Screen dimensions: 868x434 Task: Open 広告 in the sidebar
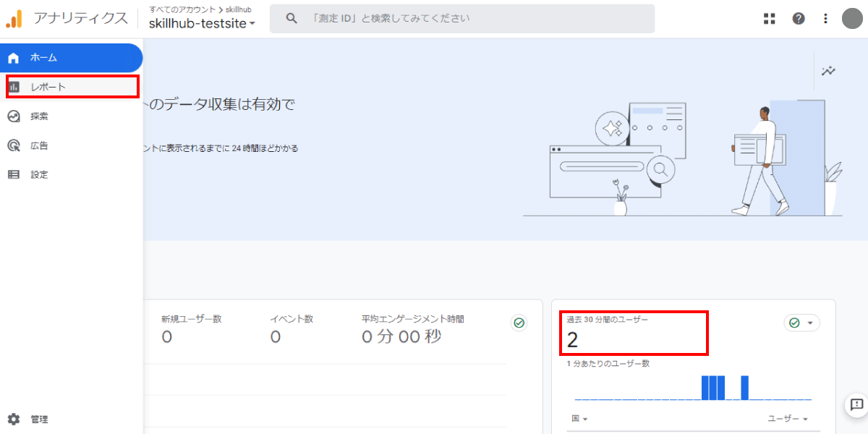click(72, 145)
